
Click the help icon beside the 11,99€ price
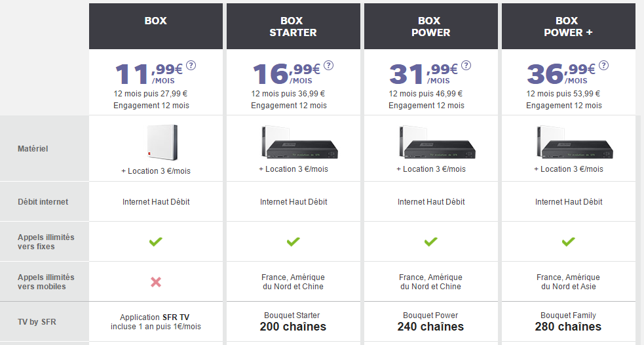point(191,66)
